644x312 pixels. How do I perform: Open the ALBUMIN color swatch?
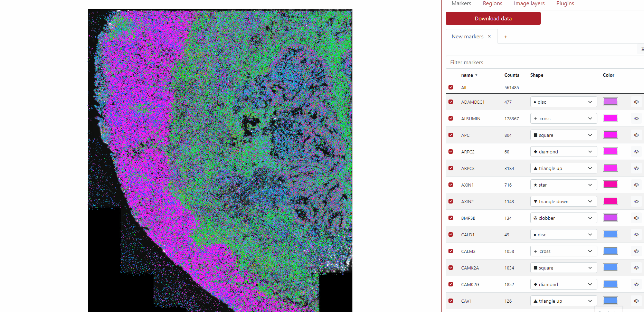click(x=610, y=118)
